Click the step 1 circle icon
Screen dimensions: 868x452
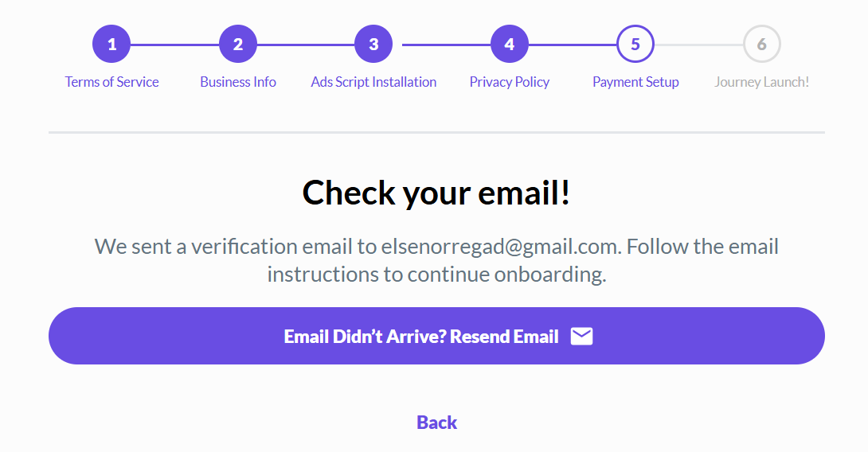point(111,45)
